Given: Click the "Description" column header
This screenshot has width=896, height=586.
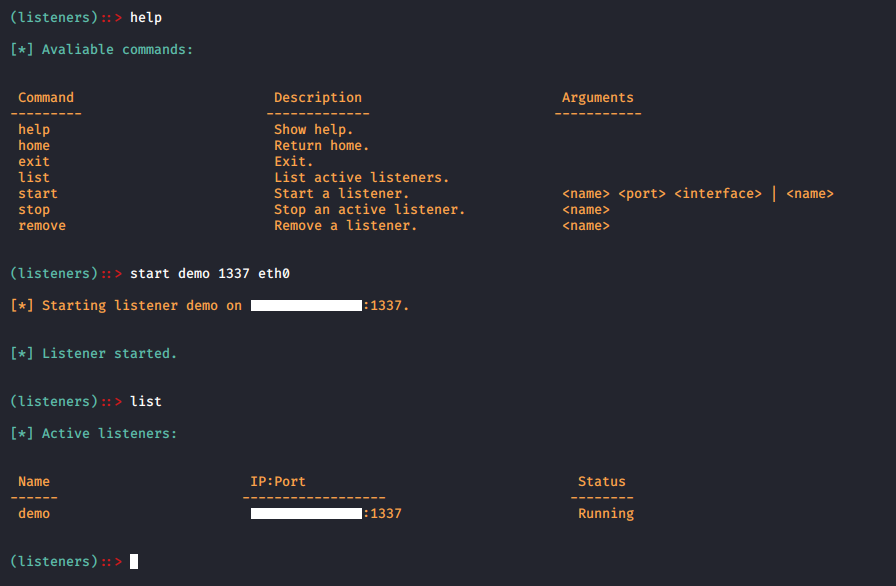Looking at the screenshot, I should 318,97.
